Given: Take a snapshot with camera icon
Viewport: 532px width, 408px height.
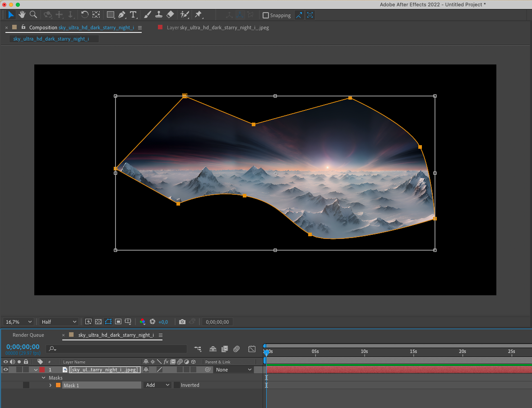Looking at the screenshot, I should point(182,322).
